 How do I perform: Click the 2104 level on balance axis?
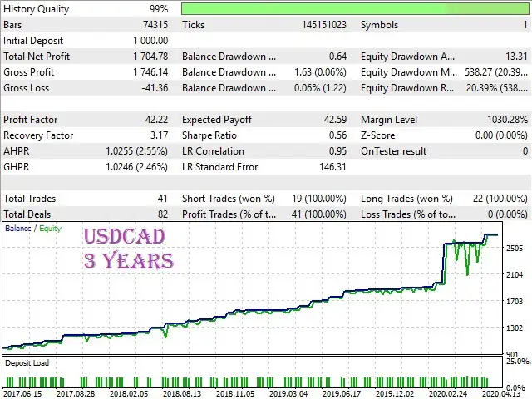pos(516,275)
